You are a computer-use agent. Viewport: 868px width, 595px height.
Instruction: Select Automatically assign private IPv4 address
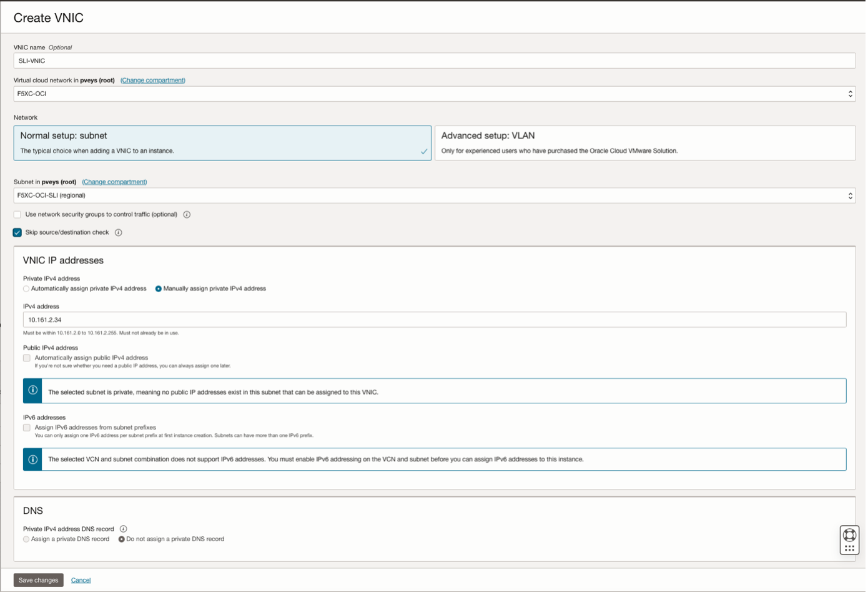26,288
